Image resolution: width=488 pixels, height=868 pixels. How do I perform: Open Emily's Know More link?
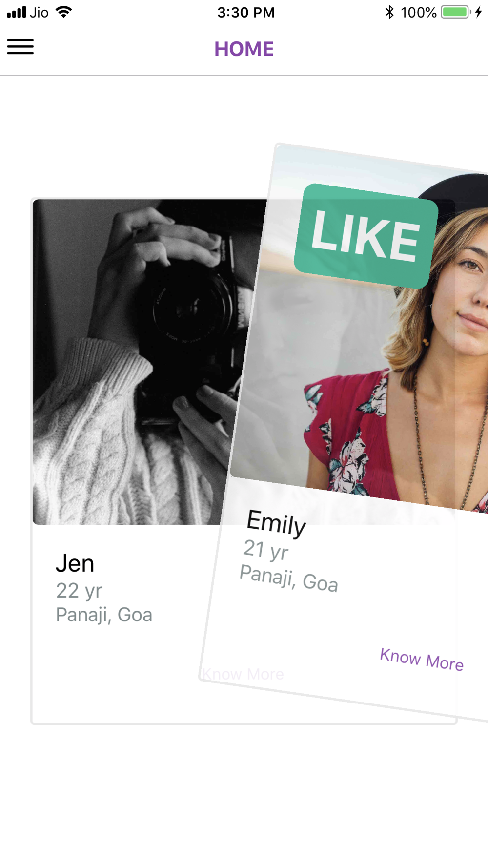(422, 660)
